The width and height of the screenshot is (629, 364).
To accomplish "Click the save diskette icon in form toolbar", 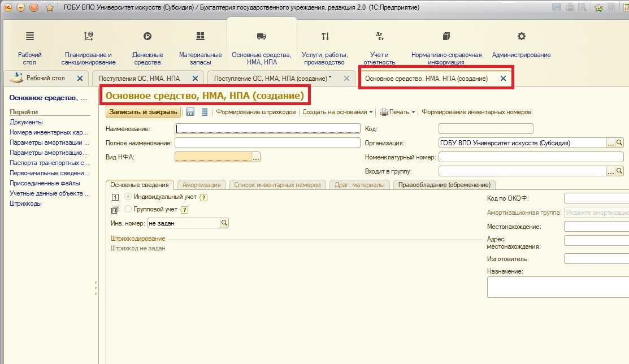I will 190,112.
